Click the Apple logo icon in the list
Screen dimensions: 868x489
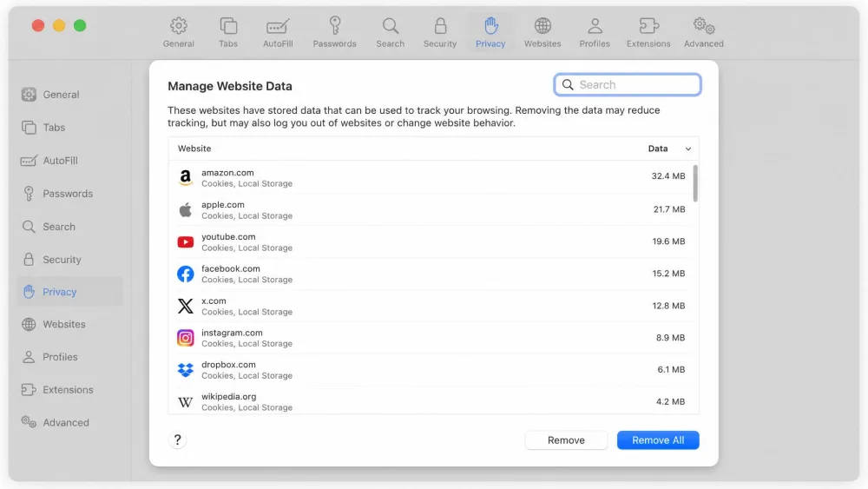tap(186, 209)
